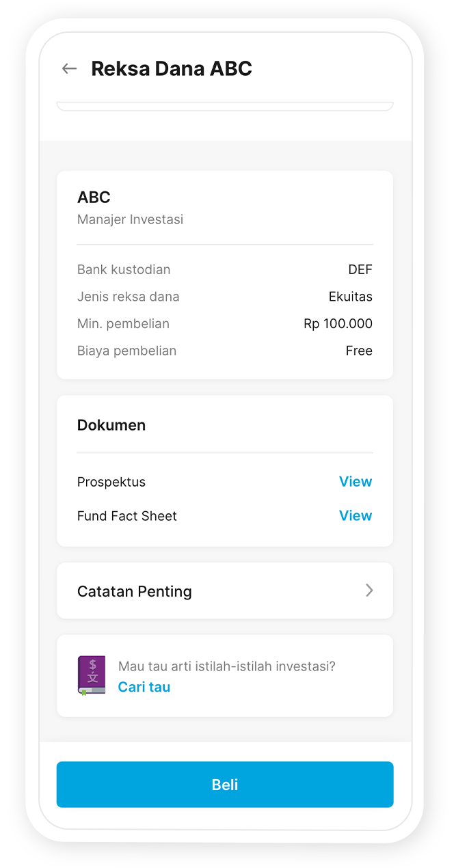This screenshot has width=456, height=868.
Task: Tap the back arrow icon
Action: click(69, 68)
